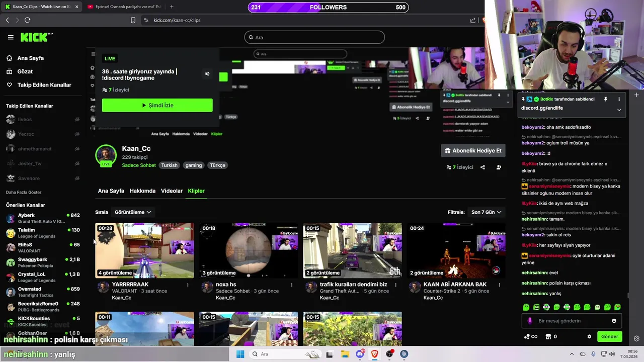The height and width of the screenshot is (362, 644).
Task: Open the Kick hamburger sidebar menu
Action: click(x=11, y=37)
